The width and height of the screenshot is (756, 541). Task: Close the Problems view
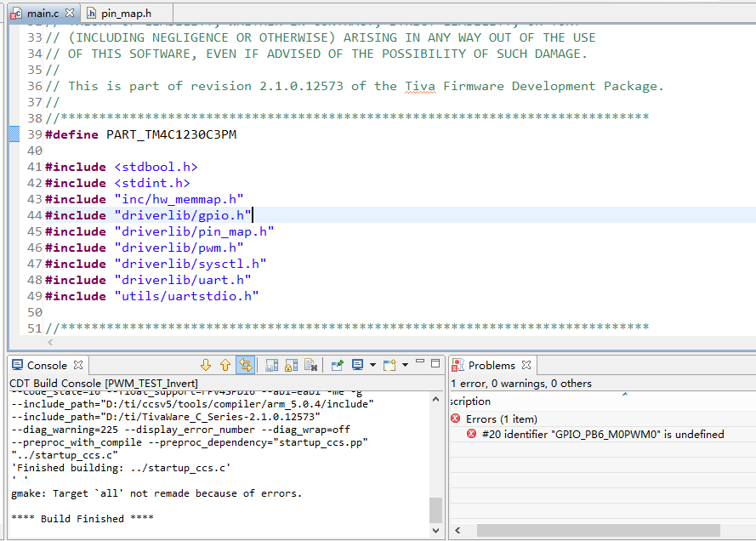(x=526, y=365)
